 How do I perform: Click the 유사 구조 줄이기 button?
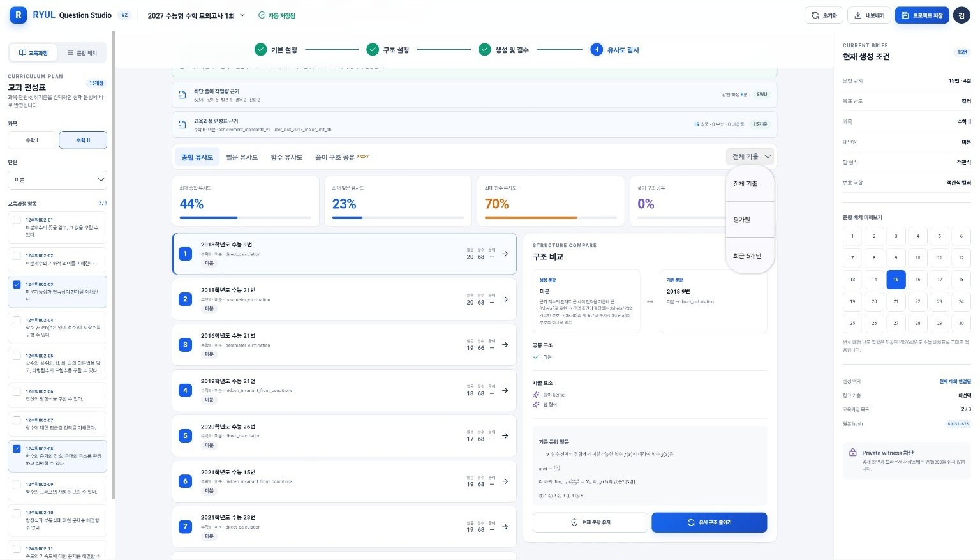pyautogui.click(x=709, y=522)
